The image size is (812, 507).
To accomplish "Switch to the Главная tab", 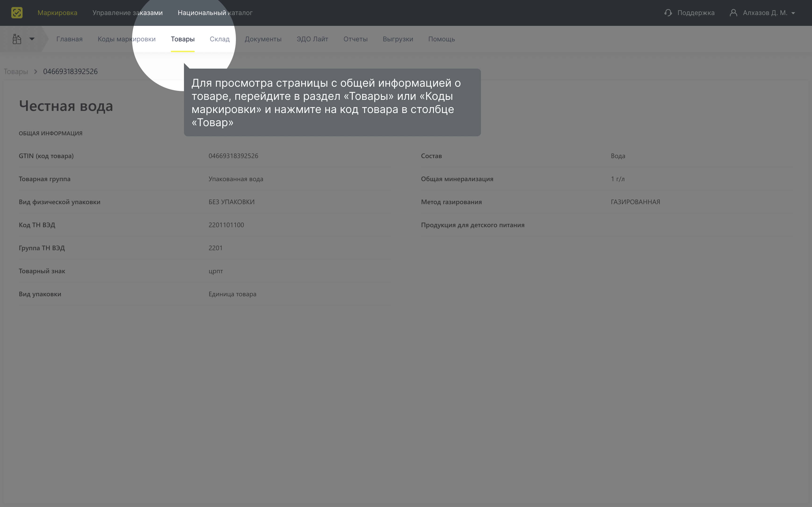I will click(69, 39).
